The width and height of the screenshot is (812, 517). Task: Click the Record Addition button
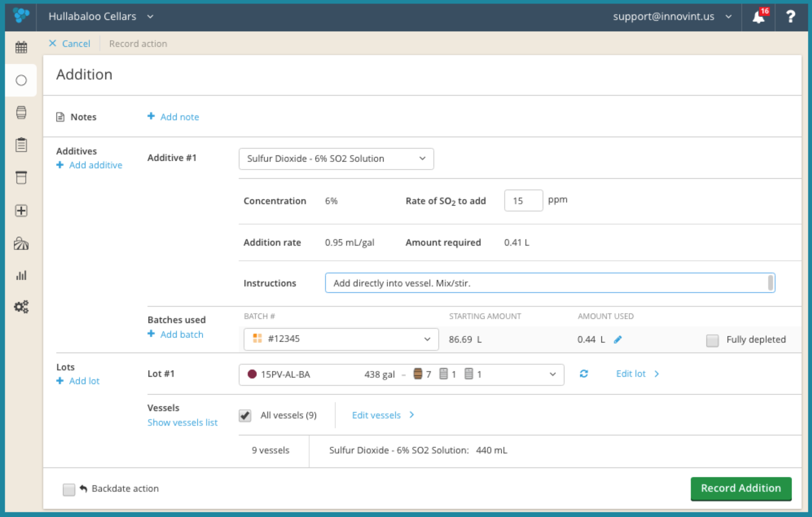[x=741, y=488]
